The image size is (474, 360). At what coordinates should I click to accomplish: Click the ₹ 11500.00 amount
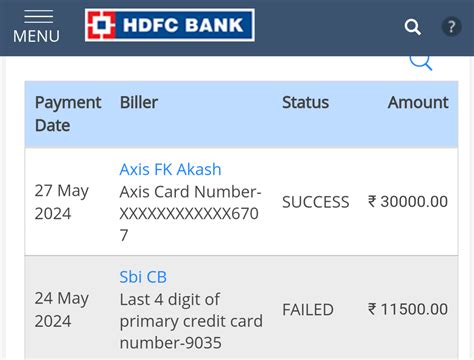(x=408, y=309)
